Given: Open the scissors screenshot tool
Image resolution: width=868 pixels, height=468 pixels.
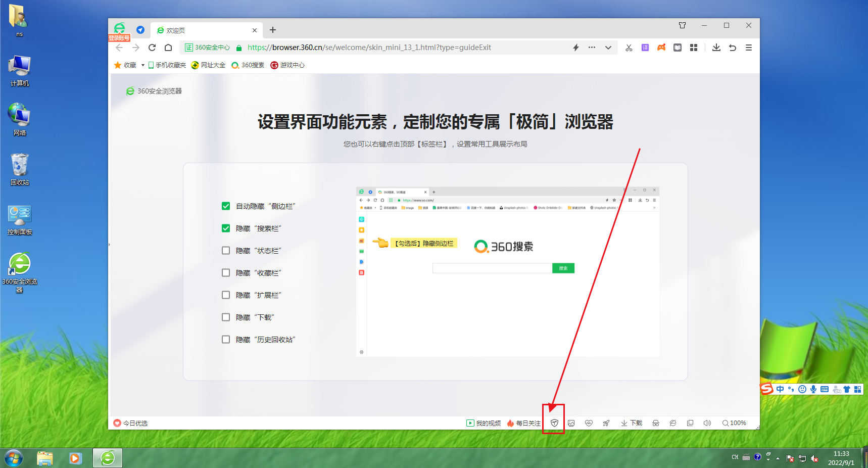Looking at the screenshot, I should [629, 48].
